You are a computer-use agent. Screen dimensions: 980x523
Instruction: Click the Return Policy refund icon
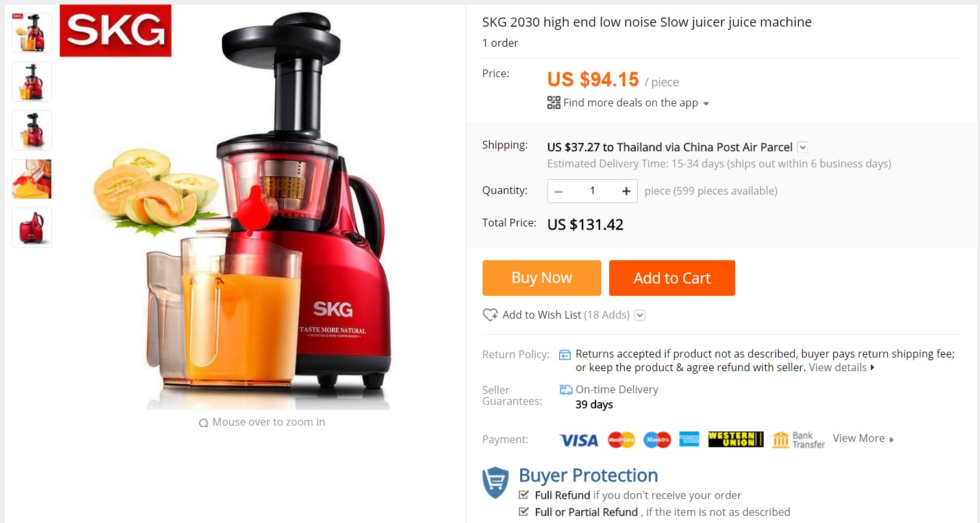pyautogui.click(x=565, y=354)
